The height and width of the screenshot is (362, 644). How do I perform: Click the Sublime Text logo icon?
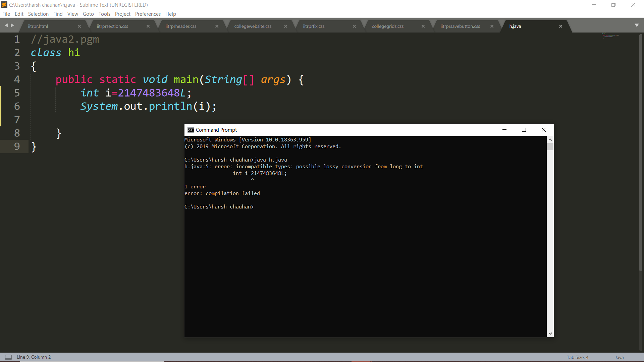(4, 5)
